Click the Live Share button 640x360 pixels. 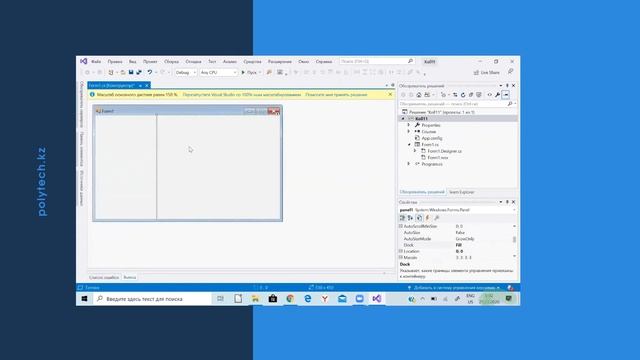pos(487,72)
